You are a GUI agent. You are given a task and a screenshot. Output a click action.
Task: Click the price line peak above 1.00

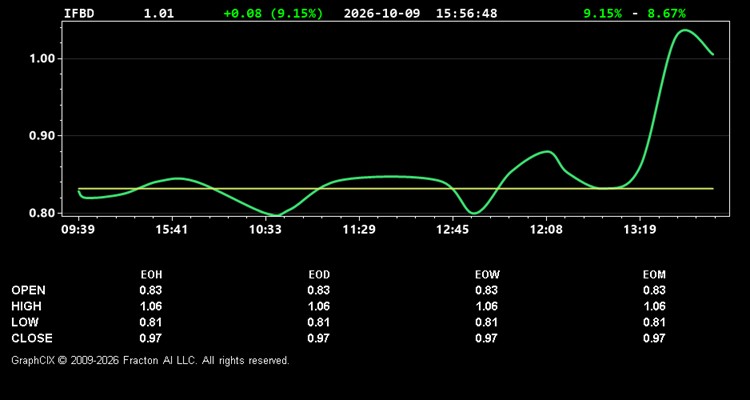click(685, 30)
